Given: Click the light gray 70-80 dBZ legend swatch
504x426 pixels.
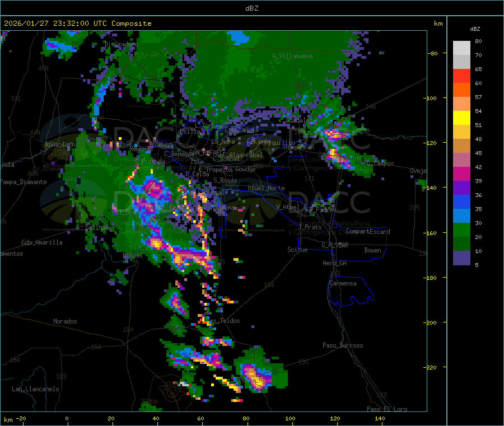Looking at the screenshot, I should 461,48.
